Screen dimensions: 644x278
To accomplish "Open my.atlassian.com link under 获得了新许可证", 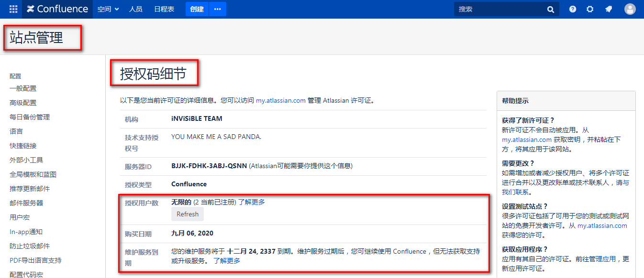I will pos(527,139).
